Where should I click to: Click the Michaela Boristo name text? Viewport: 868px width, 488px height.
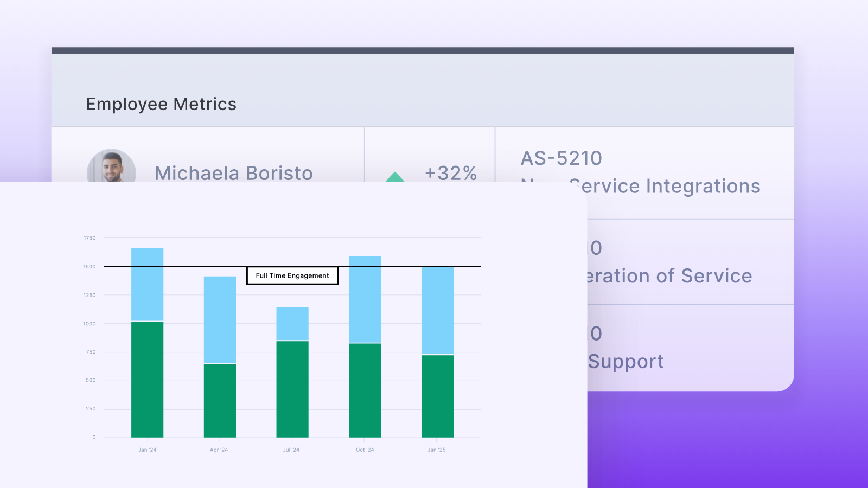[233, 173]
